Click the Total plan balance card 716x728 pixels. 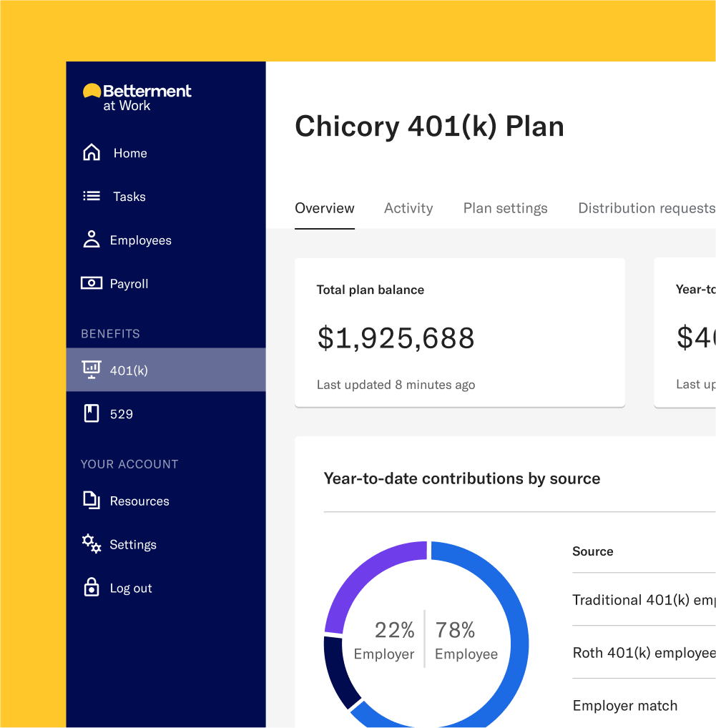coord(459,331)
